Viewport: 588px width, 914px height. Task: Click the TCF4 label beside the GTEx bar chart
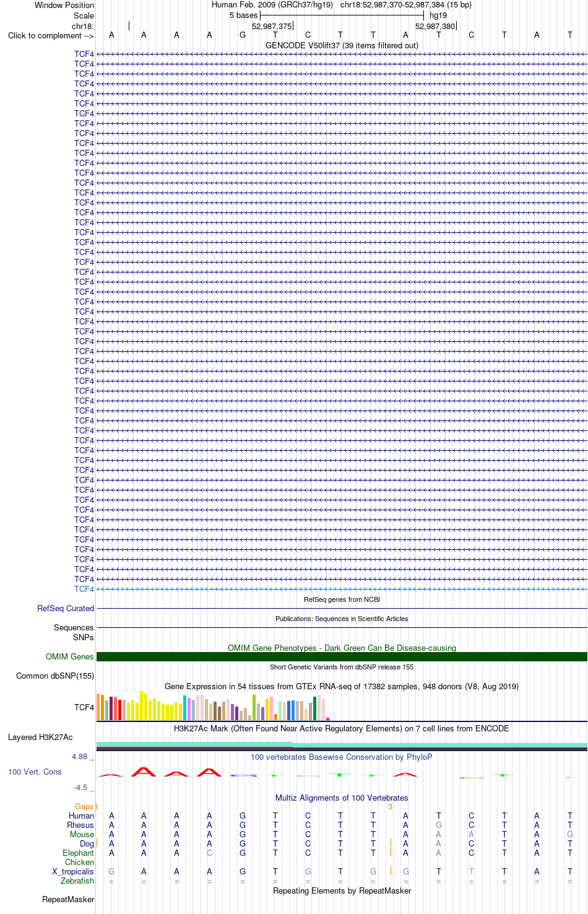[x=84, y=707]
